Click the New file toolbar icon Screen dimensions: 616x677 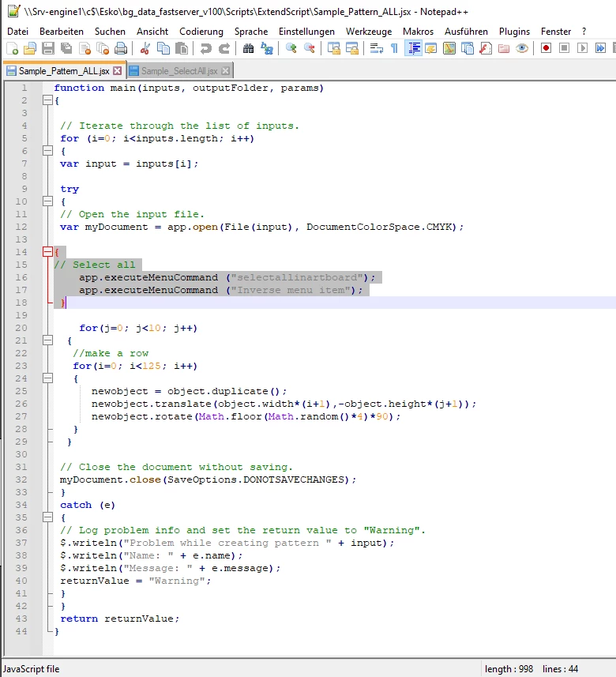point(12,48)
